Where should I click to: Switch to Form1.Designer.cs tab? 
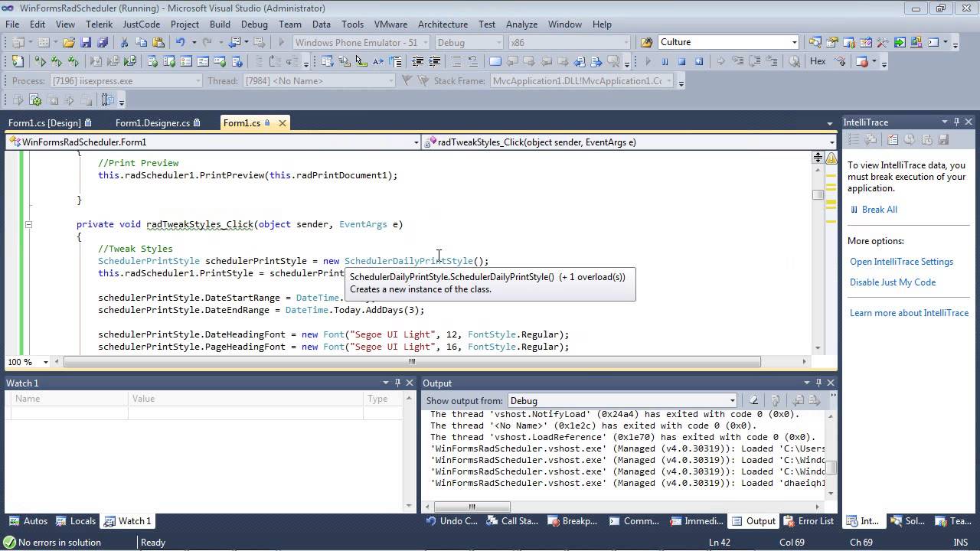(x=158, y=122)
